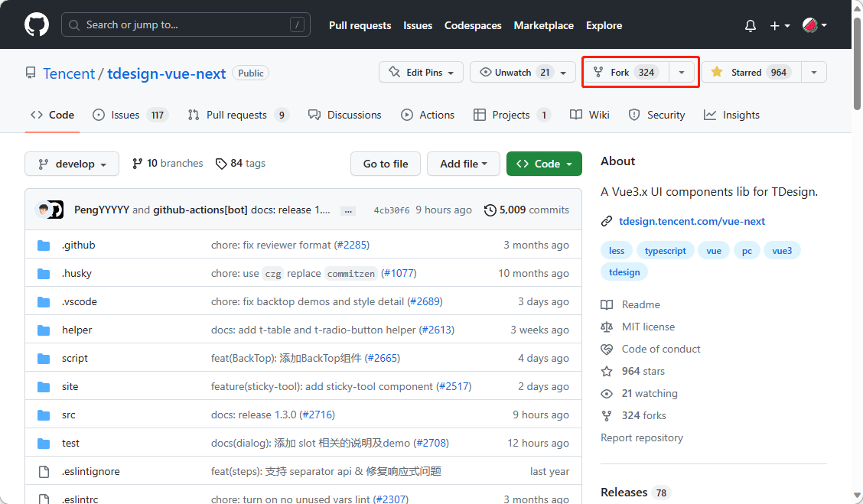Viewport: 863px width, 504px height.
Task: View the 10 branches link
Action: (168, 164)
